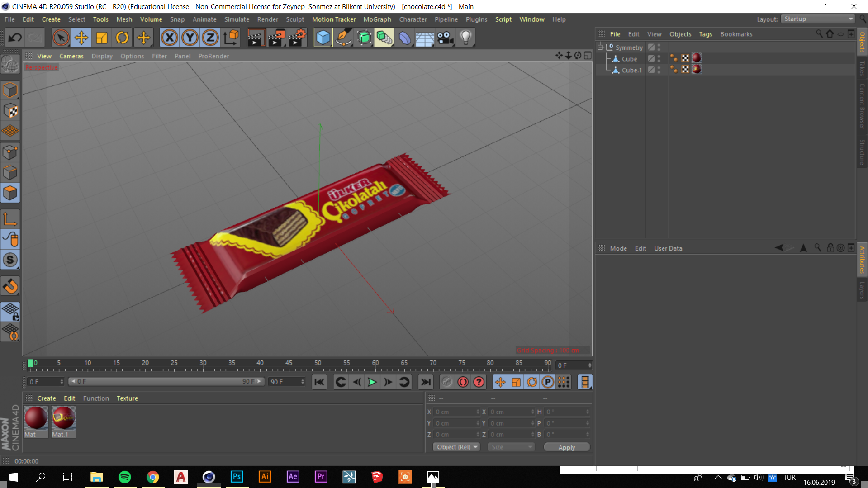The width and height of the screenshot is (868, 488).
Task: Switch to Texture mode icon
Action: (10, 111)
